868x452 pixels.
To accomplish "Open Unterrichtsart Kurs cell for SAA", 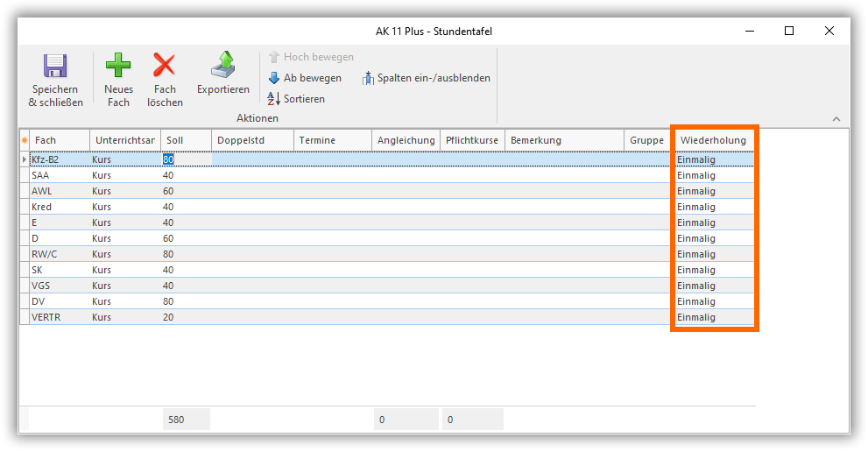I will click(x=124, y=175).
